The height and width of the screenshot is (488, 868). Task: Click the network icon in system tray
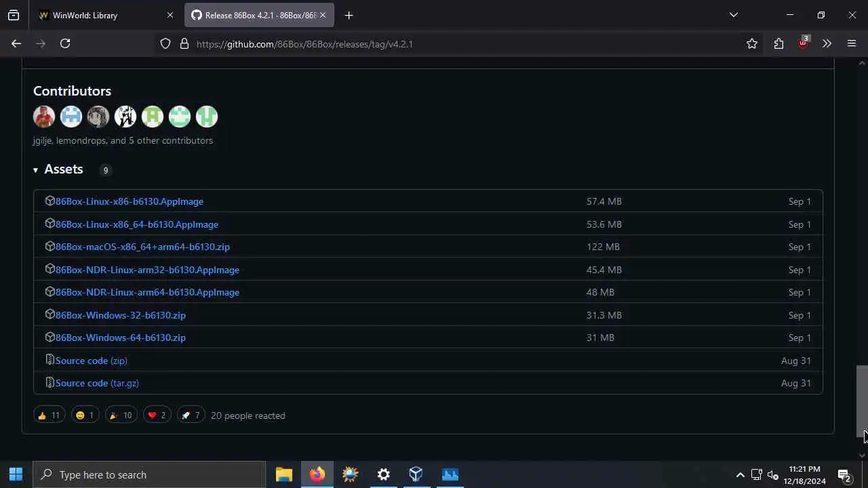pyautogui.click(x=756, y=474)
